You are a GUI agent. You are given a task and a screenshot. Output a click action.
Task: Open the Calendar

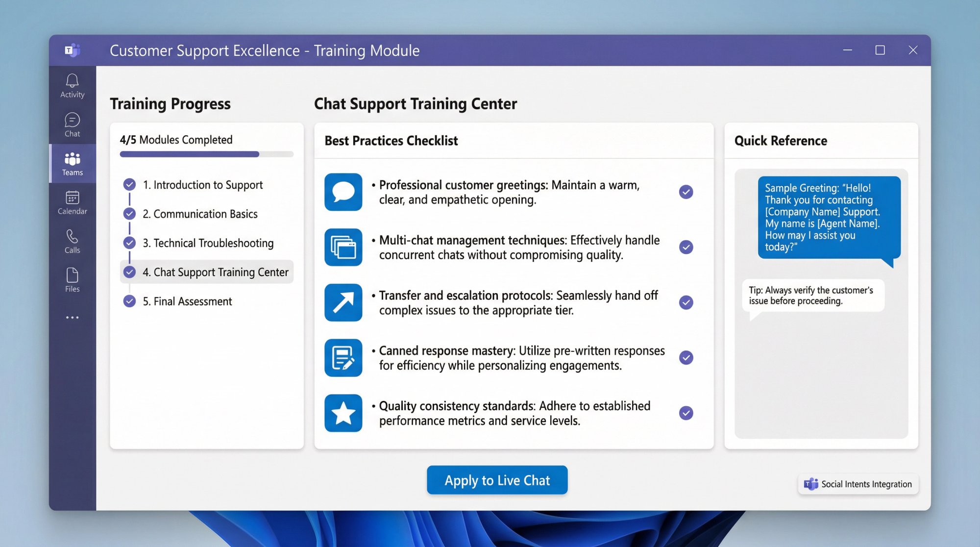click(72, 203)
